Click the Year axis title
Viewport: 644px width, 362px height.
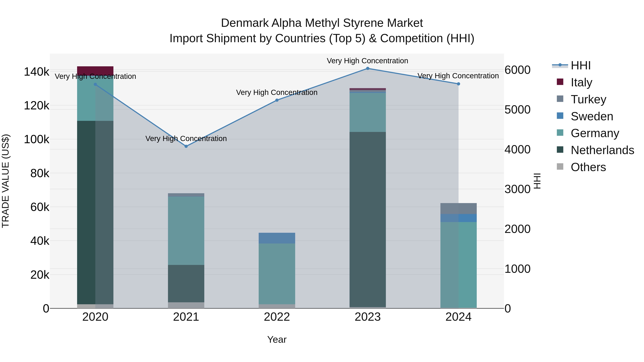(277, 340)
